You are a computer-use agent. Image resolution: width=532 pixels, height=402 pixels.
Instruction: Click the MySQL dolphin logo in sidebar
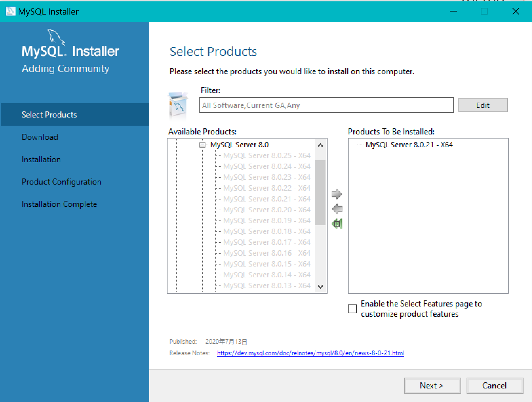(56, 37)
